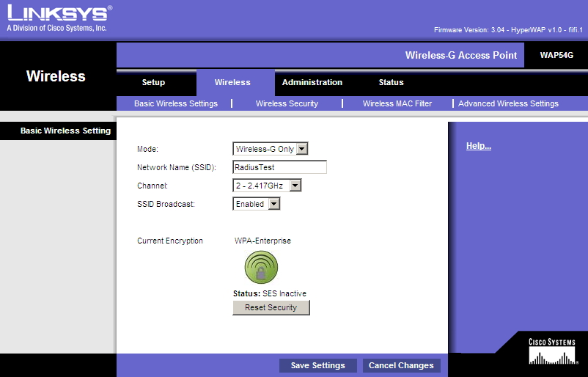Image resolution: width=588 pixels, height=377 pixels.
Task: Click the Cisco Systems logo
Action: 553,351
